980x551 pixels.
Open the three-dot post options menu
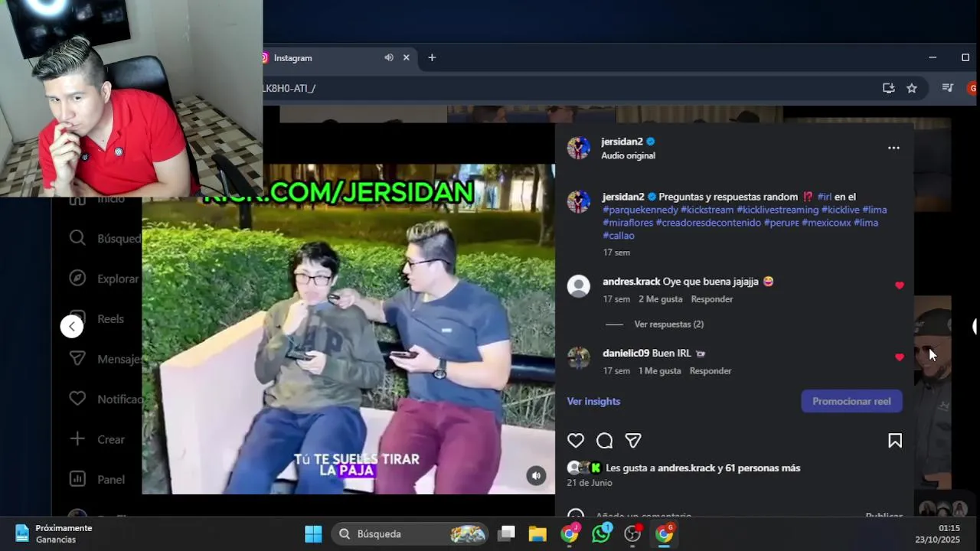[x=893, y=148]
